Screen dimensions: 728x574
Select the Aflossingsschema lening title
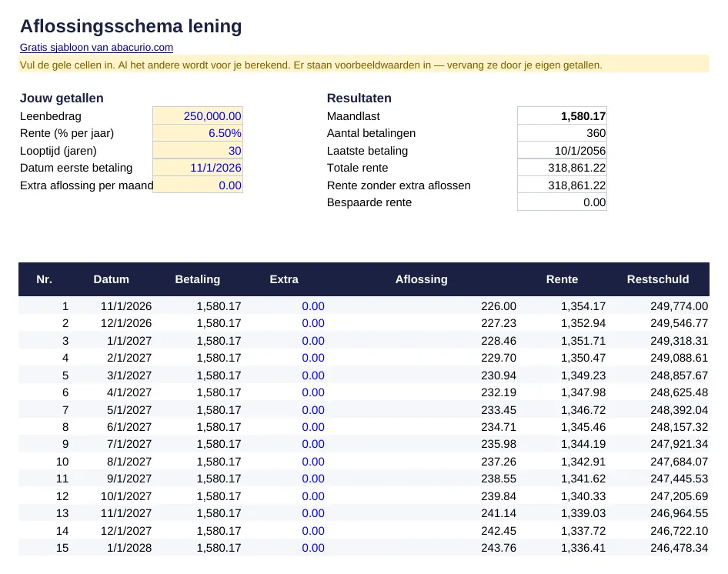point(131,26)
